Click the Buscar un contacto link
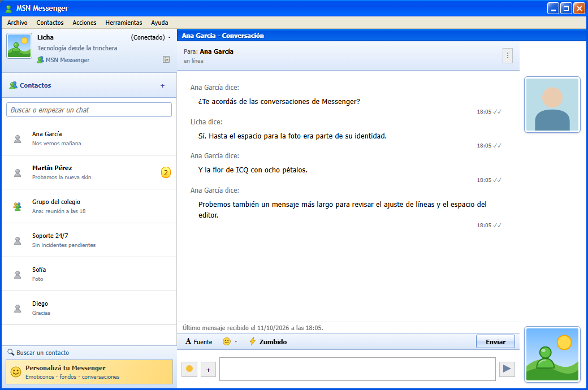The height and width of the screenshot is (390, 588). 43,353
